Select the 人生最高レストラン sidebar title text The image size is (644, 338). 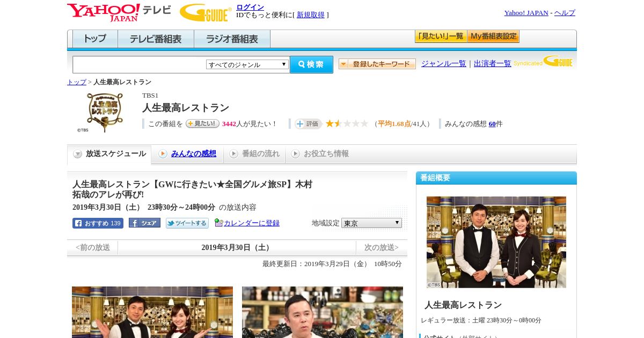[463, 305]
